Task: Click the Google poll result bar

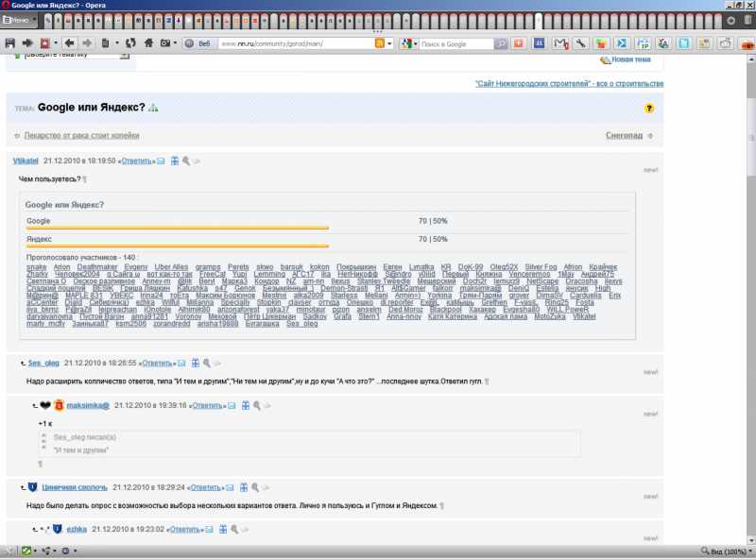Action: tap(178, 228)
